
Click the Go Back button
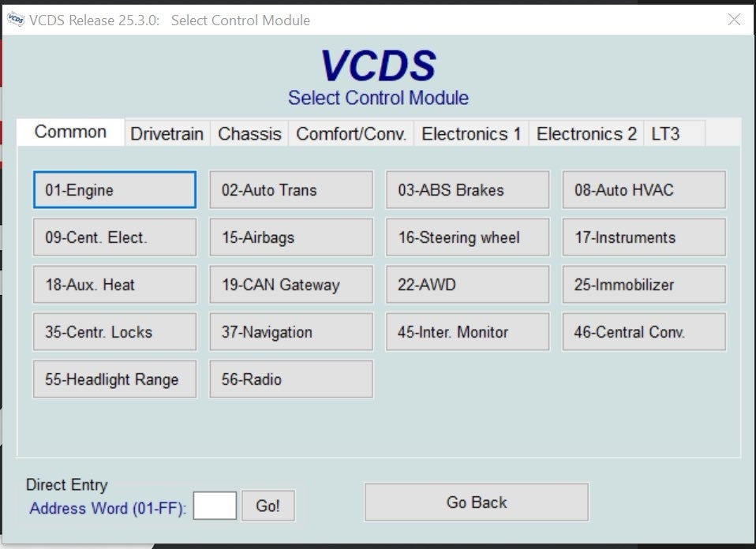pos(477,502)
